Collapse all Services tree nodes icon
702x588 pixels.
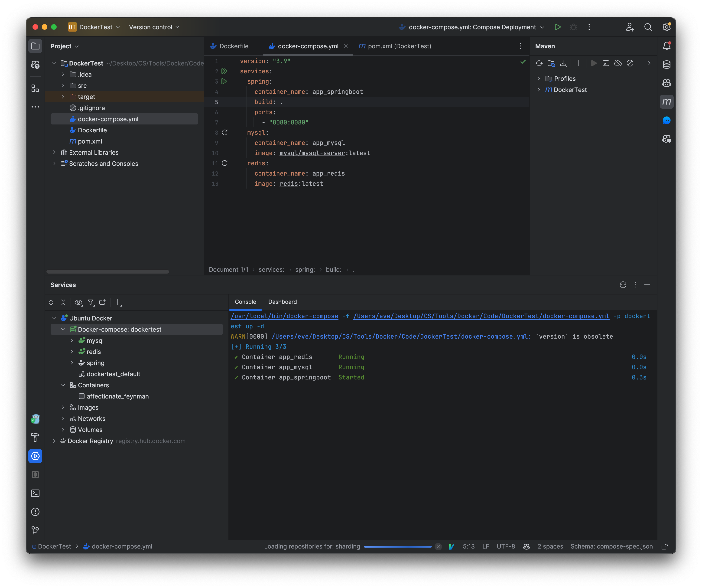[63, 302]
